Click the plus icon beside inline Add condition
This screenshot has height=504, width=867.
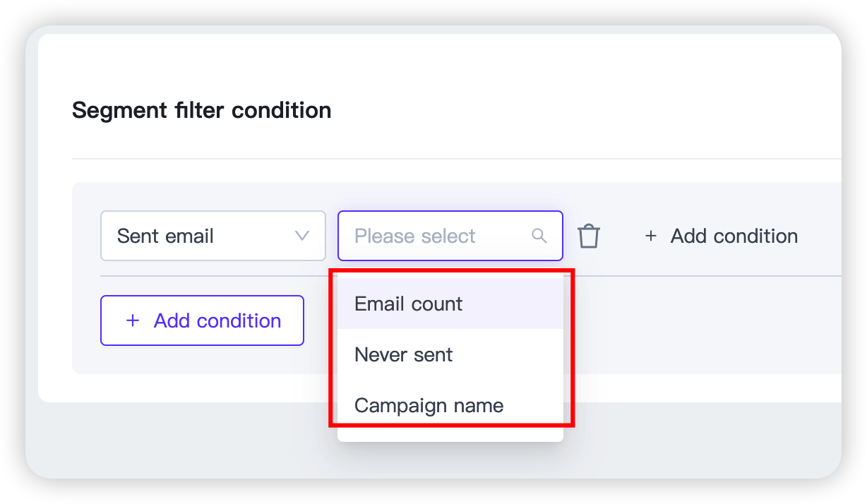[x=651, y=236]
